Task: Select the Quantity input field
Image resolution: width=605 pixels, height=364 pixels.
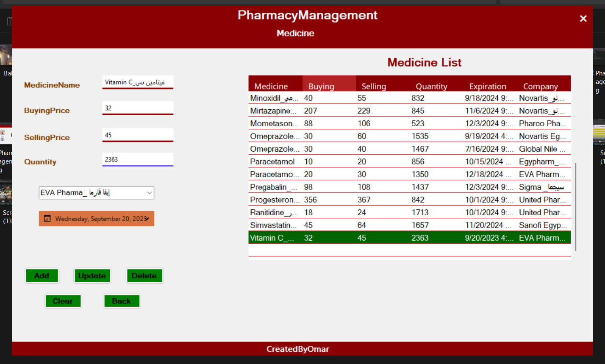Action: tap(137, 159)
